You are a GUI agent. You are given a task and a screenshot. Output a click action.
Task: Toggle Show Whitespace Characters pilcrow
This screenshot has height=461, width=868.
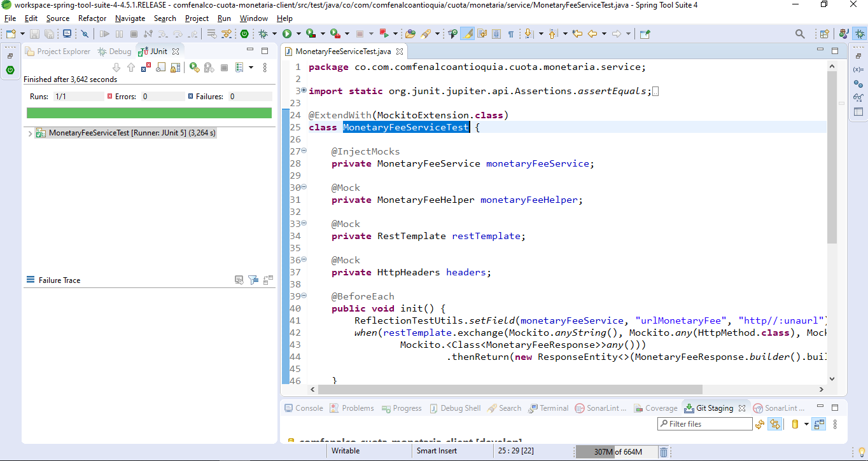510,34
